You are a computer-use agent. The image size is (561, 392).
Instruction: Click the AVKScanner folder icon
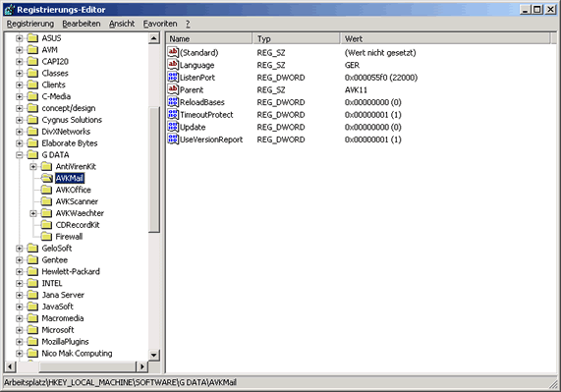pyautogui.click(x=46, y=201)
